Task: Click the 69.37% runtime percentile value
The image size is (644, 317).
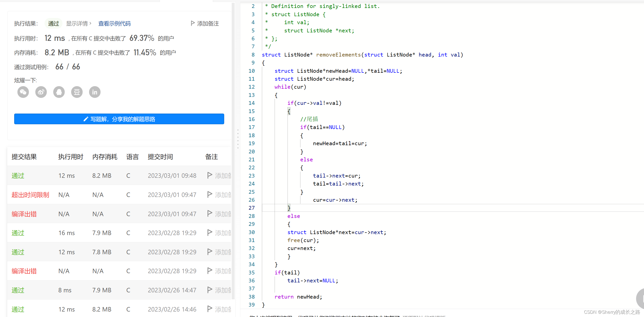Action: click(x=142, y=38)
